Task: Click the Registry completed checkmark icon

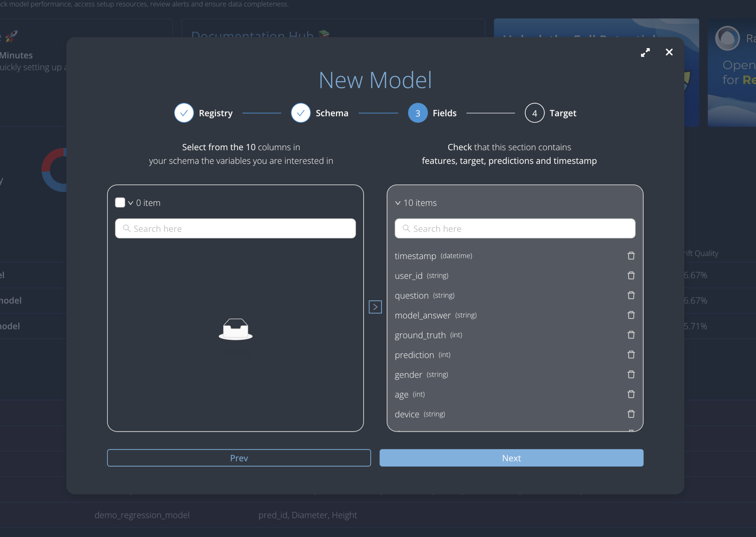Action: pos(183,113)
